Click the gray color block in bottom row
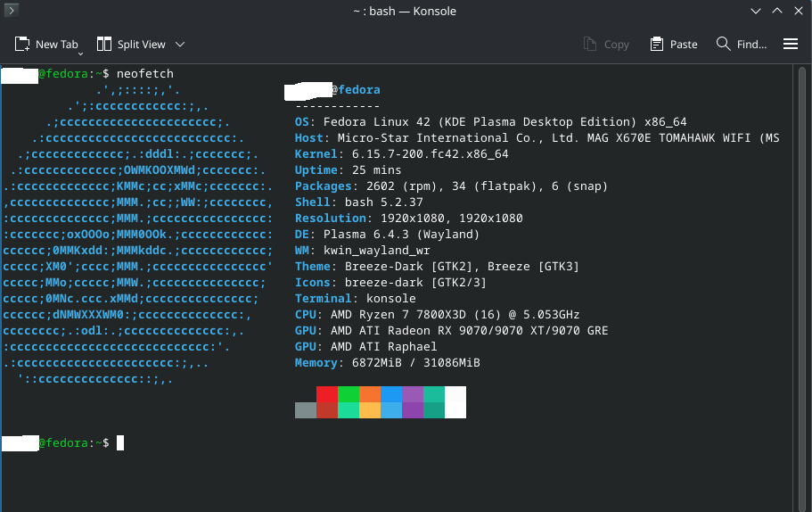Image resolution: width=812 pixels, height=512 pixels. (x=306, y=410)
